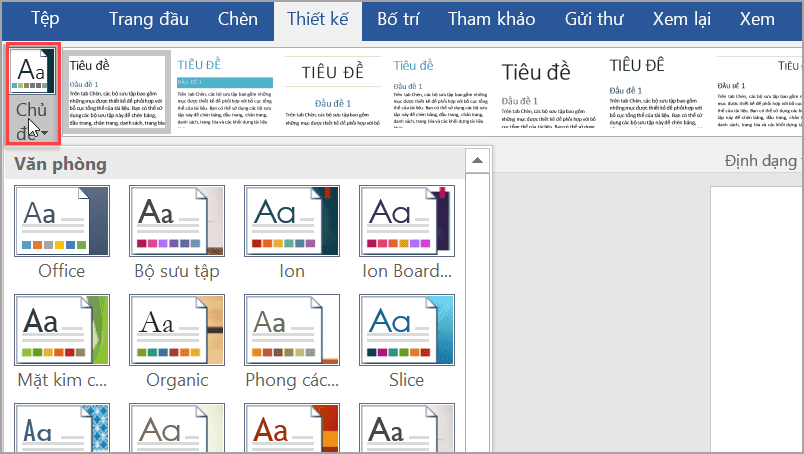Screen dimensions: 804x454
Task: Apply style set with blue banner heading
Action: coord(225,92)
